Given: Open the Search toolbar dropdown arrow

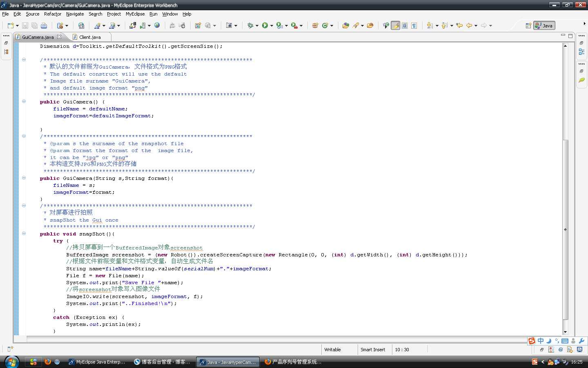Looking at the screenshot, I should 362,26.
